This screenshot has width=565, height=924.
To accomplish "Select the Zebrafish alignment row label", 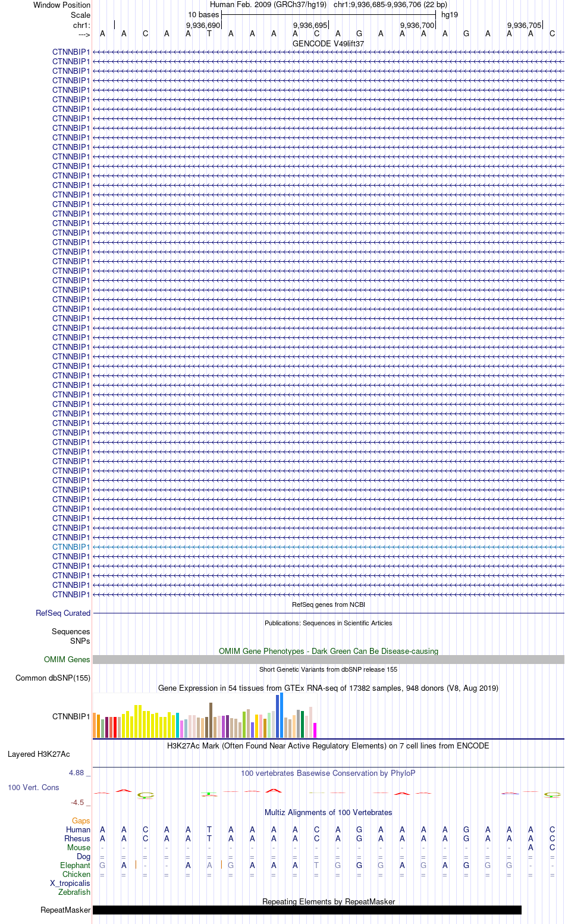I will tap(74, 892).
